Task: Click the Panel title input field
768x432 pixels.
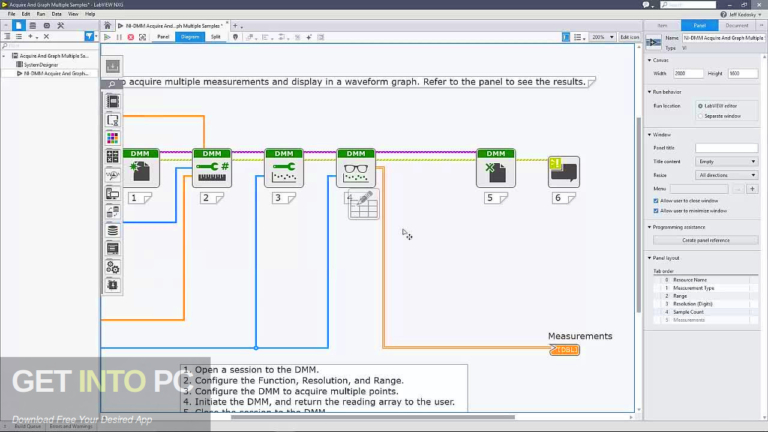Action: click(726, 147)
